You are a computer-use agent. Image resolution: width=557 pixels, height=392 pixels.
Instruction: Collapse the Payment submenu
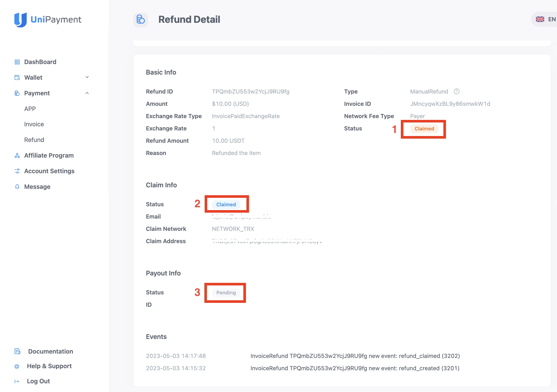[x=87, y=93]
